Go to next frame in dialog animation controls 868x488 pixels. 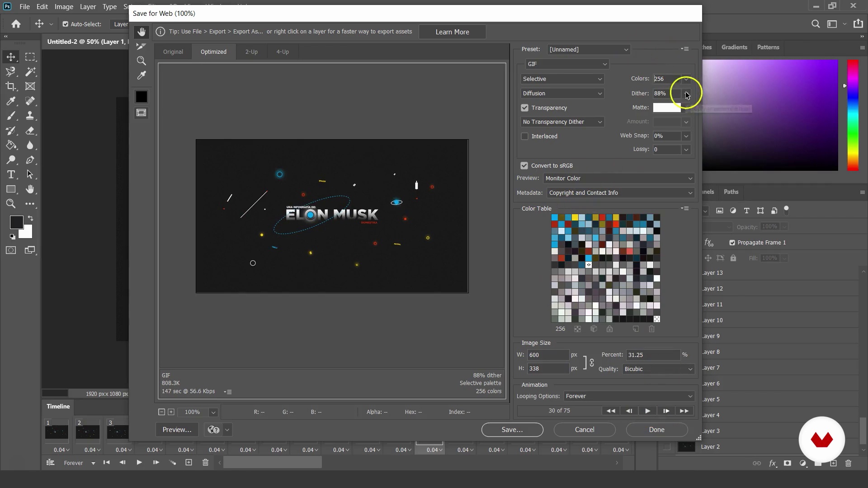point(666,411)
